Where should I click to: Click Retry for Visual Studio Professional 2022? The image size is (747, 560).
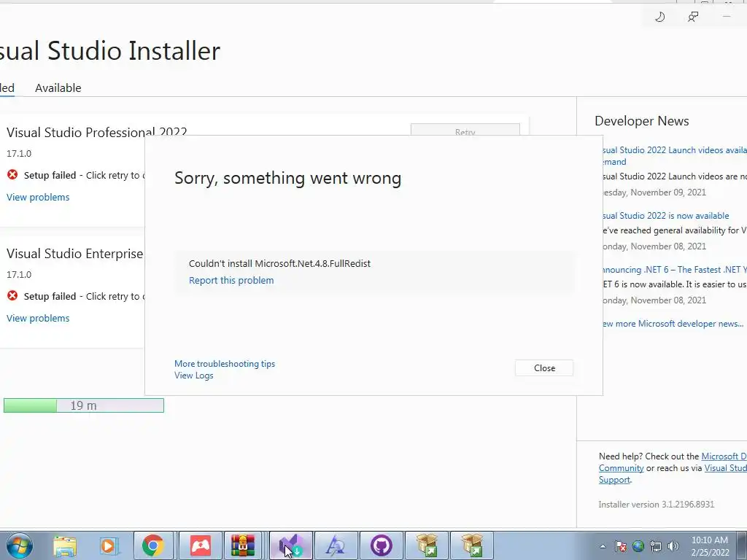tap(465, 130)
